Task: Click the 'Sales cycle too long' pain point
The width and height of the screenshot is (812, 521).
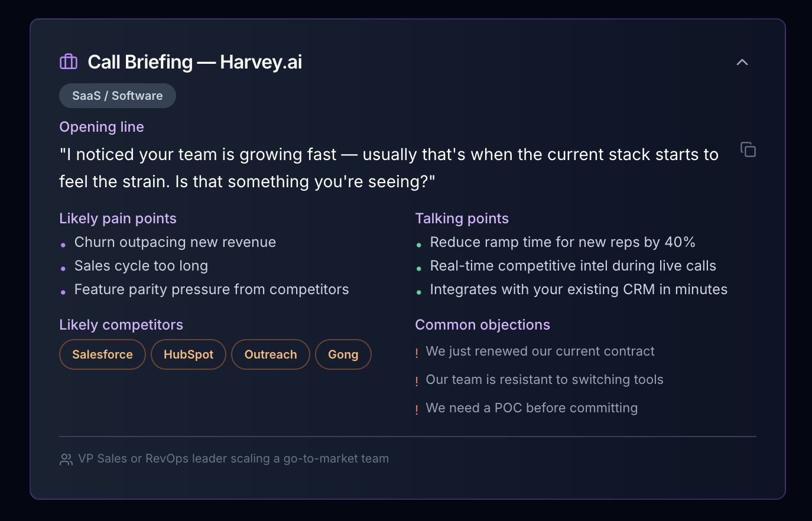Action: tap(141, 266)
